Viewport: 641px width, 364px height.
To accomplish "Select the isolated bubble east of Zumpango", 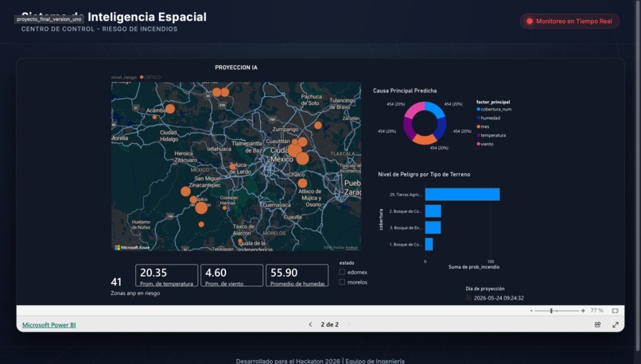I will (318, 126).
